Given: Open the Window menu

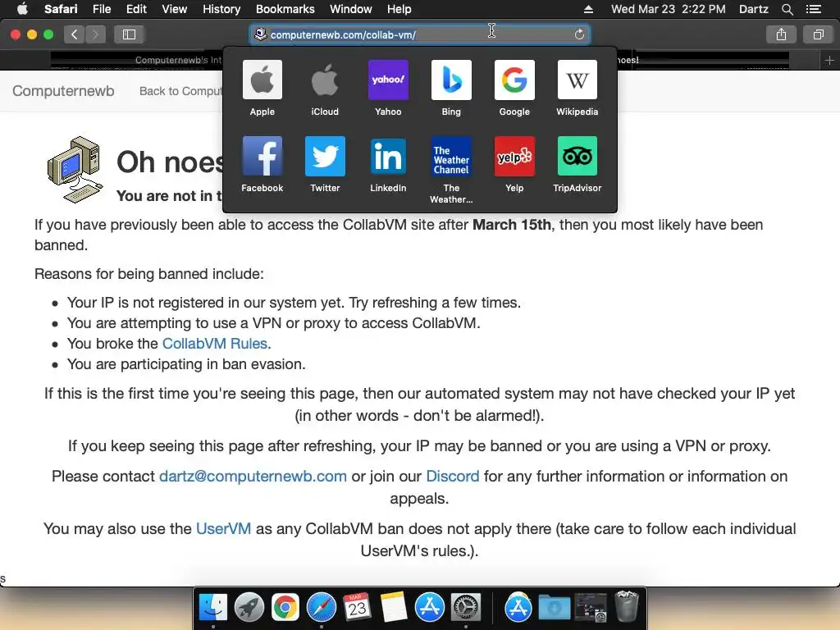Looking at the screenshot, I should [x=350, y=9].
